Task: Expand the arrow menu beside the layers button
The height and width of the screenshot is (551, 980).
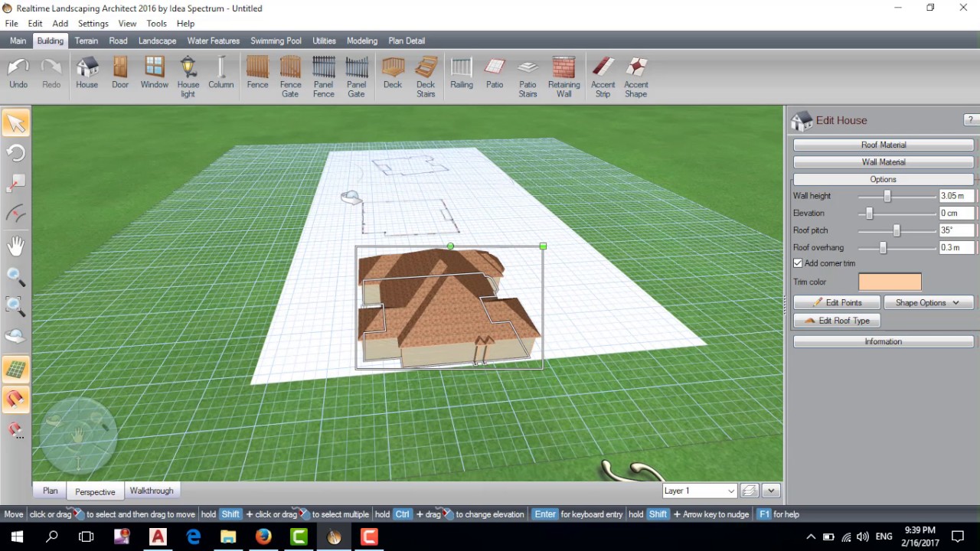Action: [x=771, y=491]
